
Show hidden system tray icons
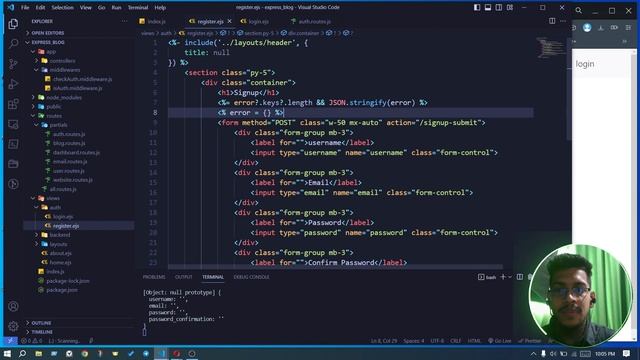(533, 353)
